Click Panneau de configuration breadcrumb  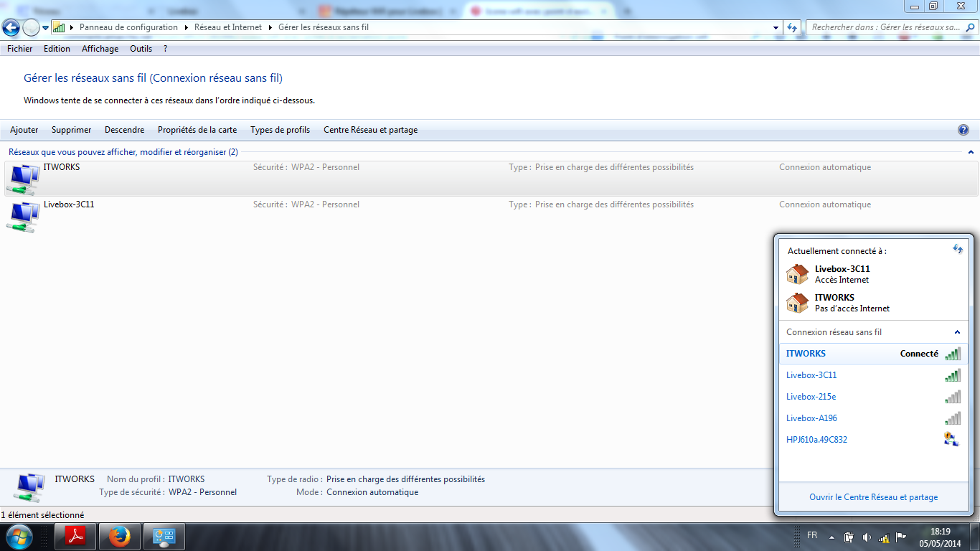coord(128,27)
